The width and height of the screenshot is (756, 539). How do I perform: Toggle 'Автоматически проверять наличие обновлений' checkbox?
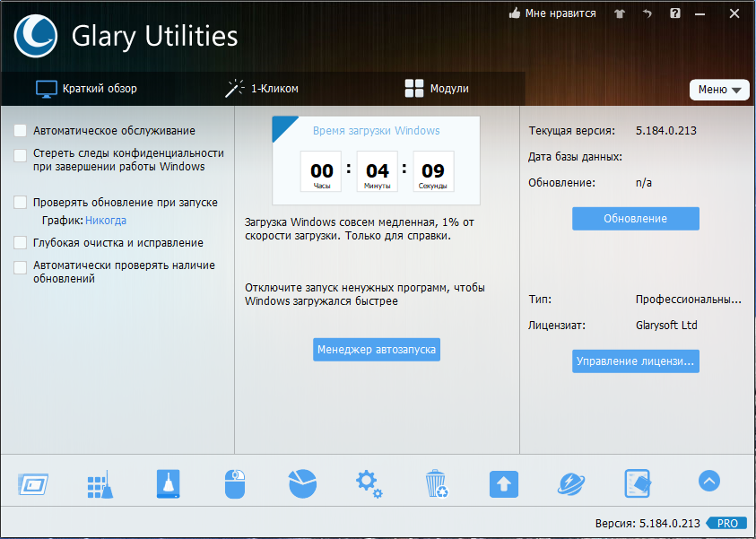pos(21,267)
